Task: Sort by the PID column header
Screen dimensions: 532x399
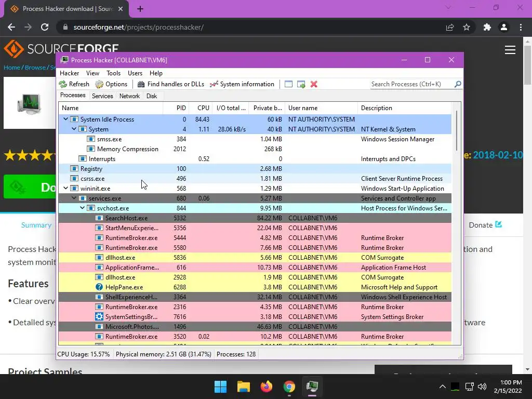Action: [176, 108]
